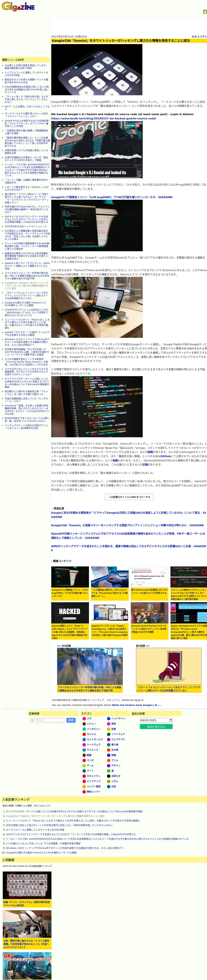207x980 pixels.
Task: Click the 試食 category dot
Action: point(108,729)
